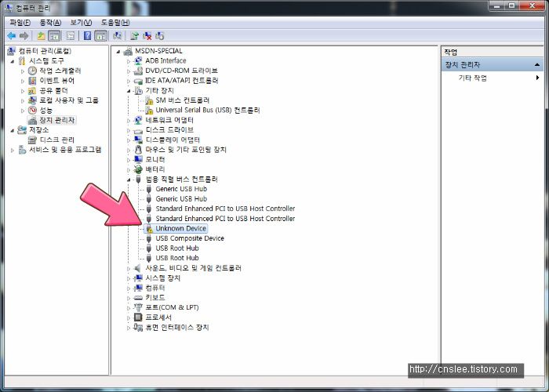Click the Disable device toolbar icon
The width and height of the screenshot is (549, 392).
click(x=160, y=36)
